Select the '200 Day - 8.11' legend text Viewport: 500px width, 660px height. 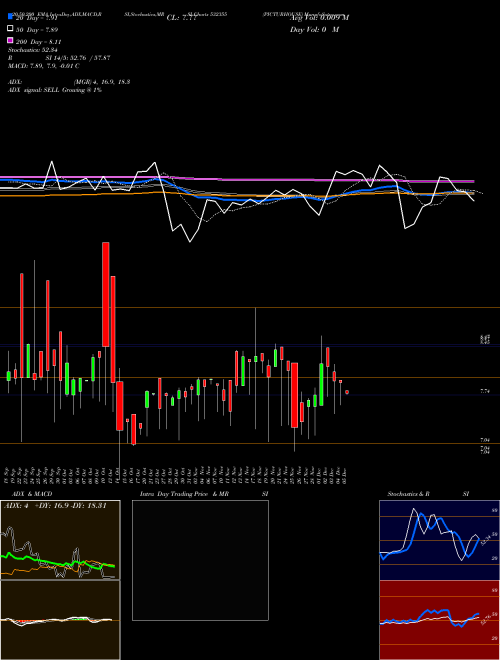(x=39, y=42)
